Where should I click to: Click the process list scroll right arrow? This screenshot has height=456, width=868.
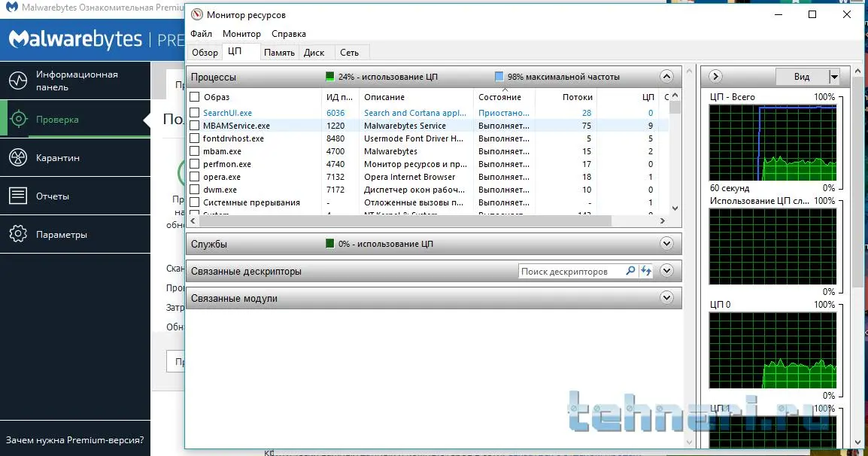pos(662,220)
